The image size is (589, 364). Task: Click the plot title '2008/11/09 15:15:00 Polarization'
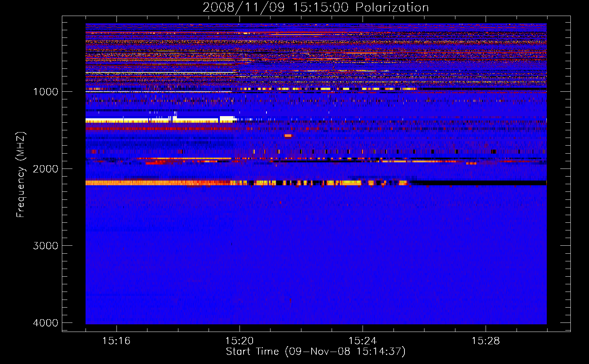click(316, 7)
